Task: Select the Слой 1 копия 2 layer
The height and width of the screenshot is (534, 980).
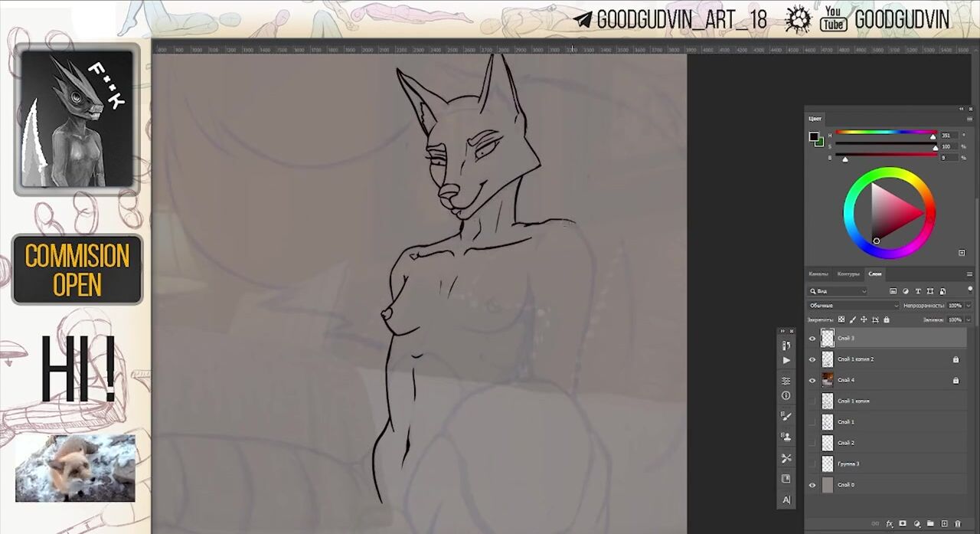Action: coord(880,359)
